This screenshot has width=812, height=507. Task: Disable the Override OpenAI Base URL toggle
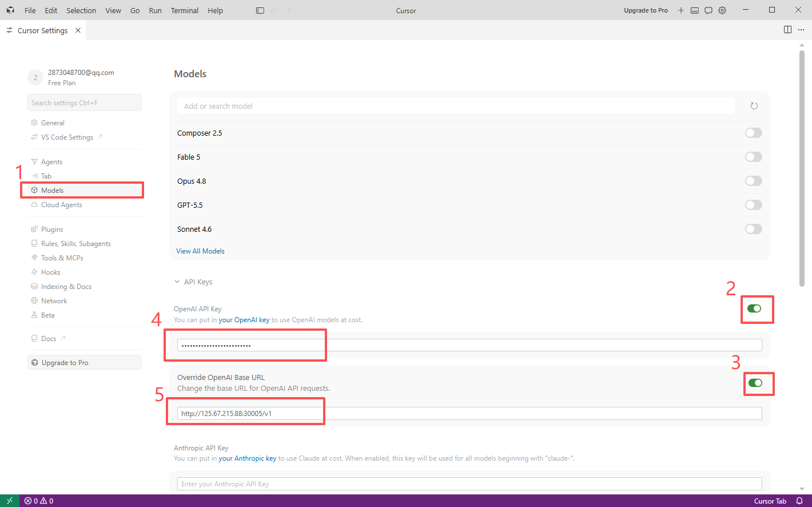755,383
